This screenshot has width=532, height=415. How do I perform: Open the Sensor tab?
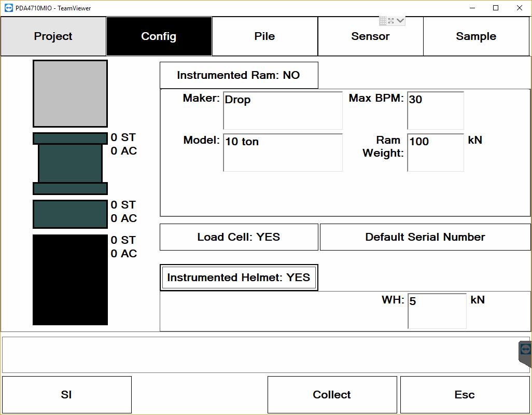pyautogui.click(x=370, y=36)
